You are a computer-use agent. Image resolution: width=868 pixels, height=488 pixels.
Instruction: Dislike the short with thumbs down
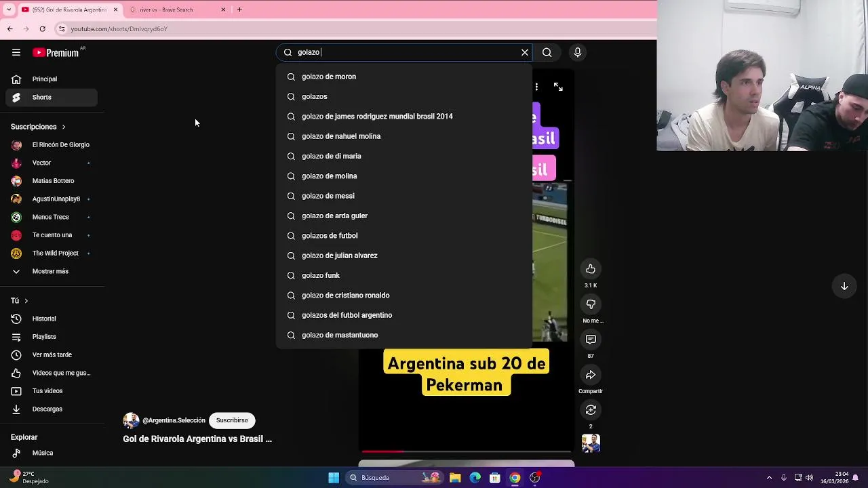[591, 304]
